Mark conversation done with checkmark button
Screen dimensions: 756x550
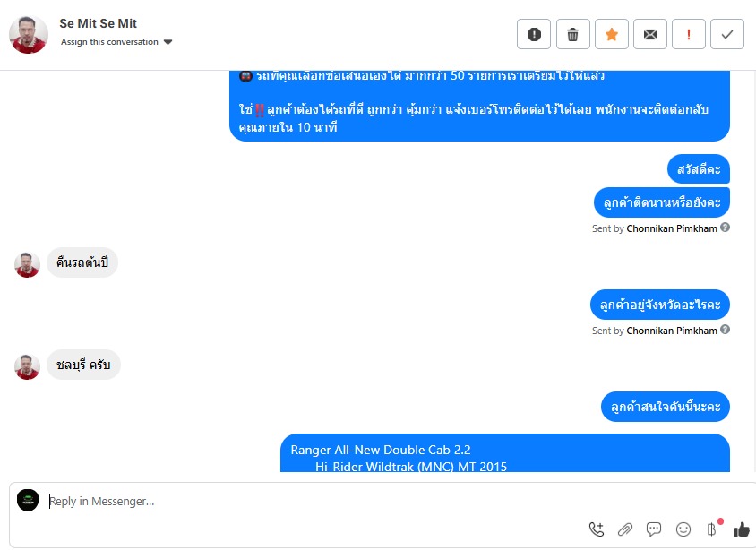727,34
